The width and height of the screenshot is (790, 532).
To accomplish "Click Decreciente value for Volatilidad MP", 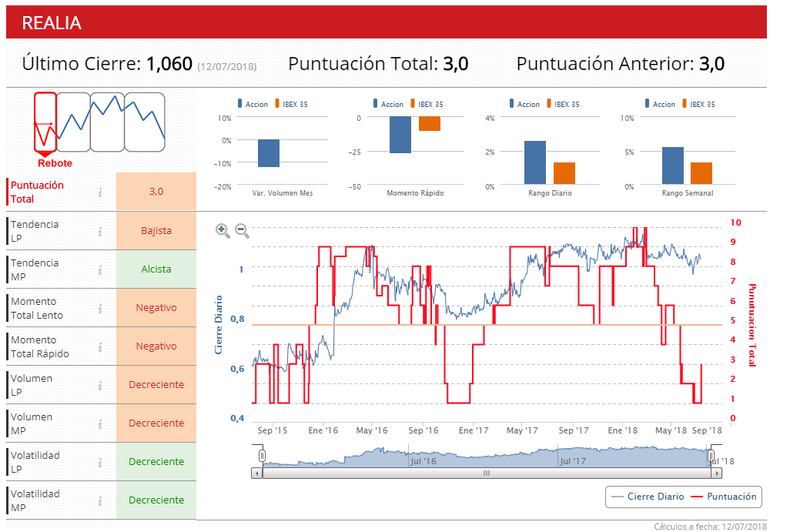I will click(156, 500).
